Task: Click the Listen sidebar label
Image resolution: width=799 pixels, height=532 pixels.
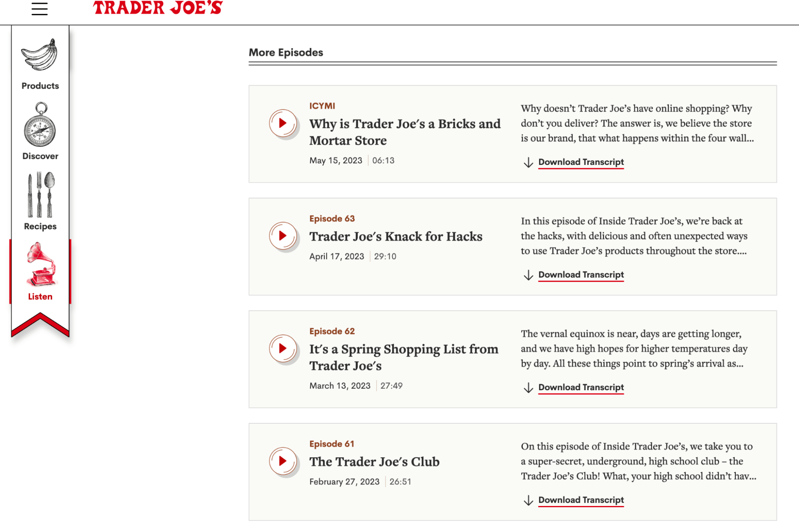Action: (40, 297)
